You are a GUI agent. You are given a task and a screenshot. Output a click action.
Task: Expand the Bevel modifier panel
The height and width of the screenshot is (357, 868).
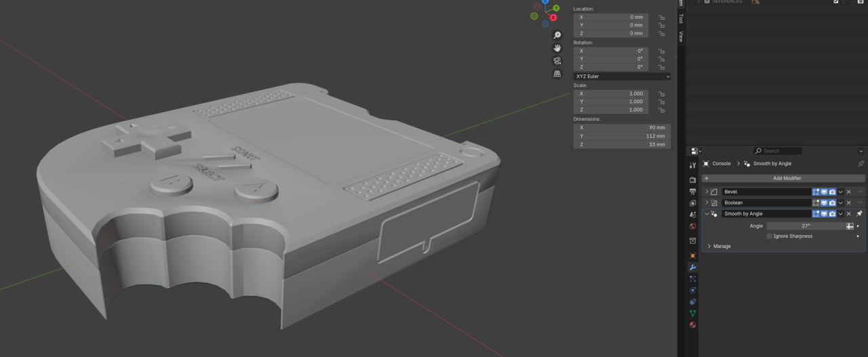[707, 192]
